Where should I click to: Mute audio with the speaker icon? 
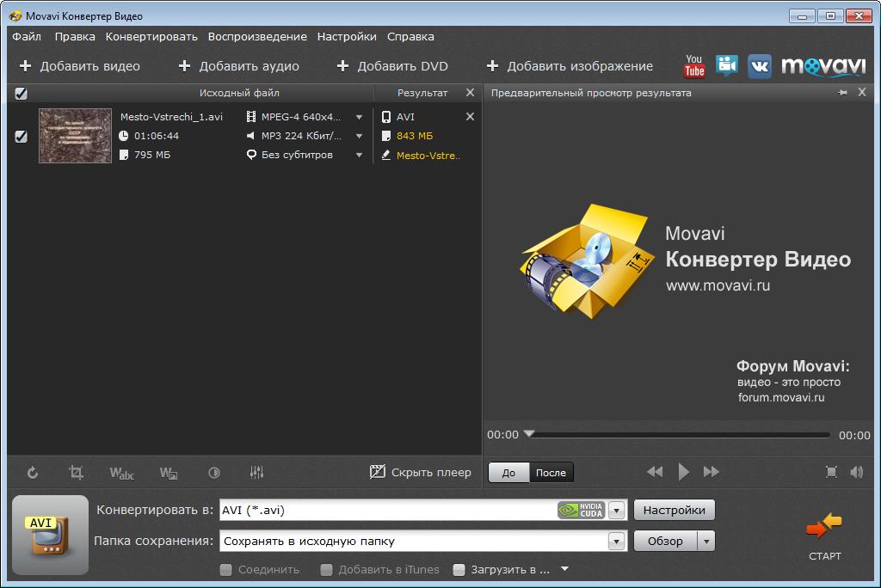click(x=856, y=472)
